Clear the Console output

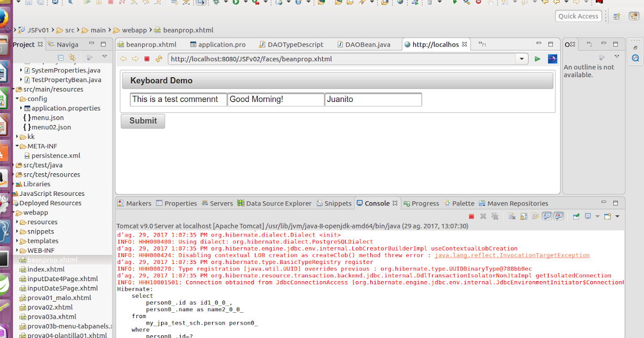(x=511, y=216)
